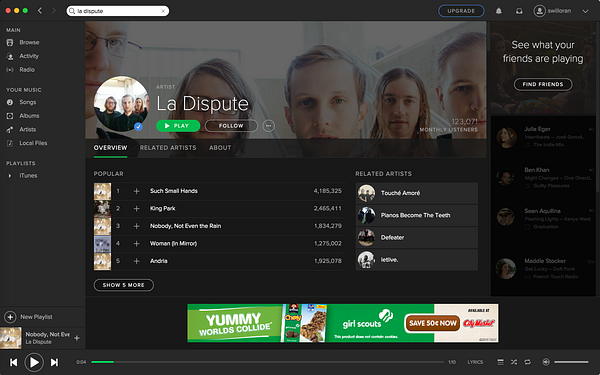Switch to the RELATED ARTISTS tab

click(168, 148)
